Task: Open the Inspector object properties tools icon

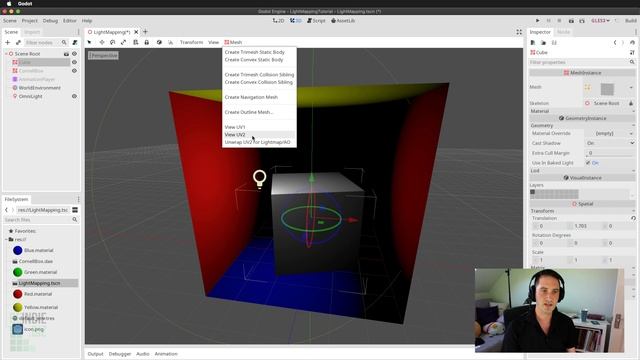Action: point(632,52)
